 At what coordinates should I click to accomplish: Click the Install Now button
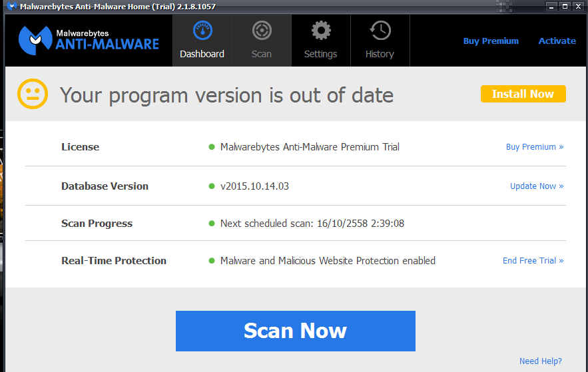click(x=523, y=94)
